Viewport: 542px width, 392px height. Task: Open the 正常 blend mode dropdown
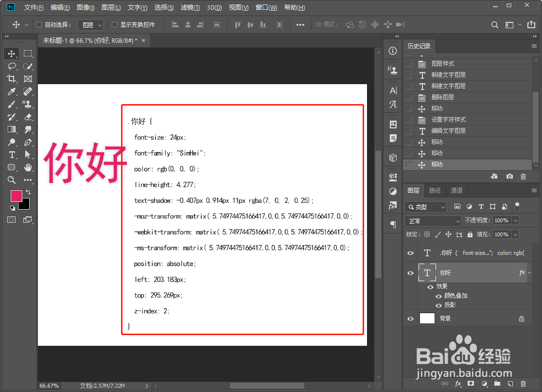coord(433,221)
